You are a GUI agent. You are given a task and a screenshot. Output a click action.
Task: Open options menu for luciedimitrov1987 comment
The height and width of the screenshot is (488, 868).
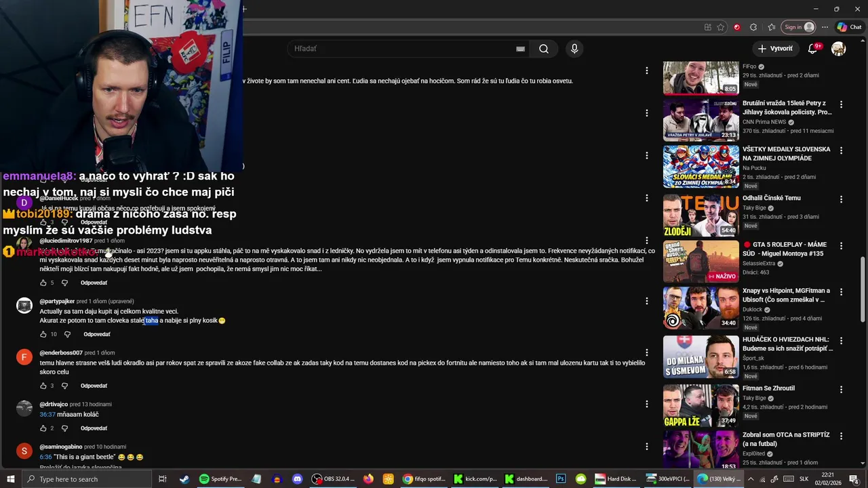[647, 241]
